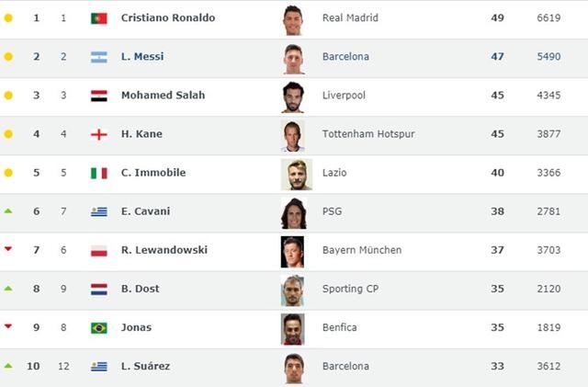
Task: Click the Brazil flag next to Jonas
Action: click(x=99, y=328)
